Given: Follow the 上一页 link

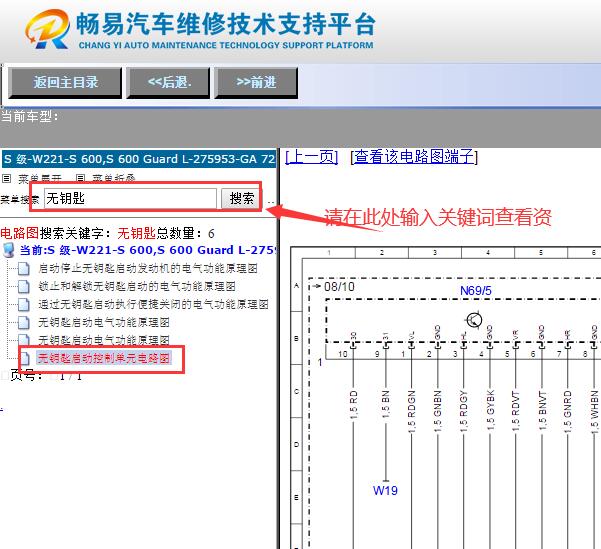Looking at the screenshot, I should (x=311, y=157).
